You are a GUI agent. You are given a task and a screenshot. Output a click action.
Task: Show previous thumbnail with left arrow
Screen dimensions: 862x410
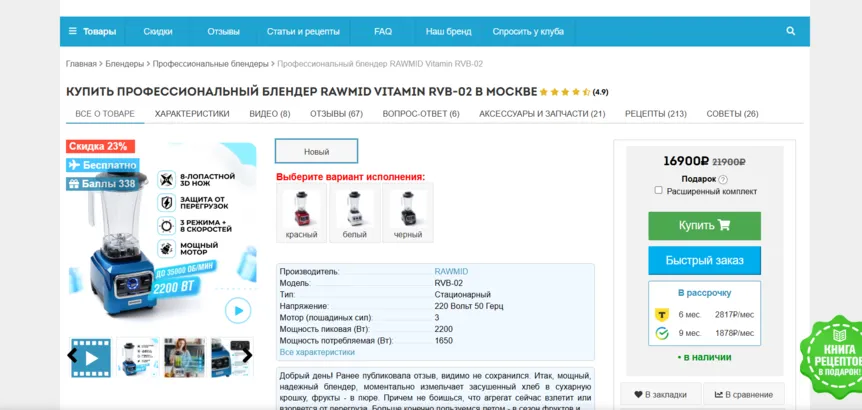72,356
